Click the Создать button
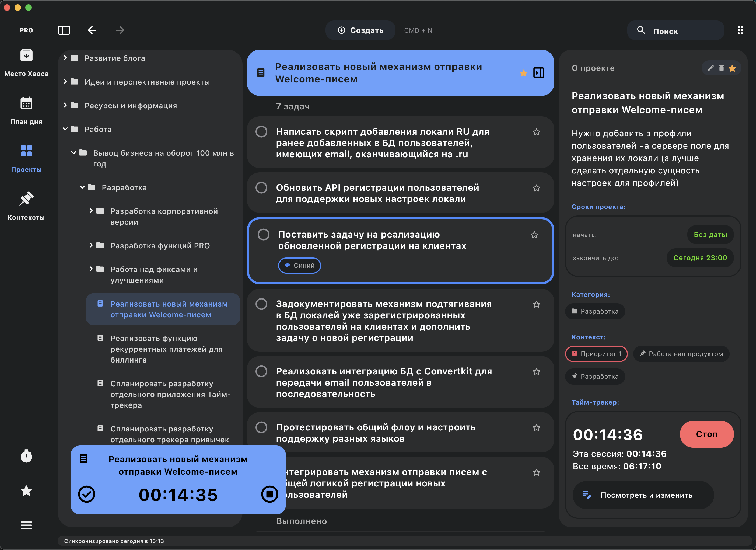The image size is (756, 550). (x=360, y=30)
